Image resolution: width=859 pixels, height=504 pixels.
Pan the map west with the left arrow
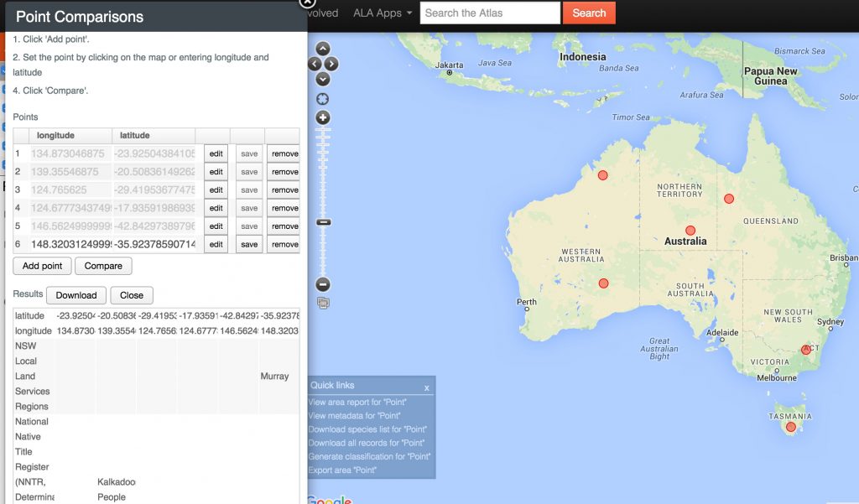point(313,63)
